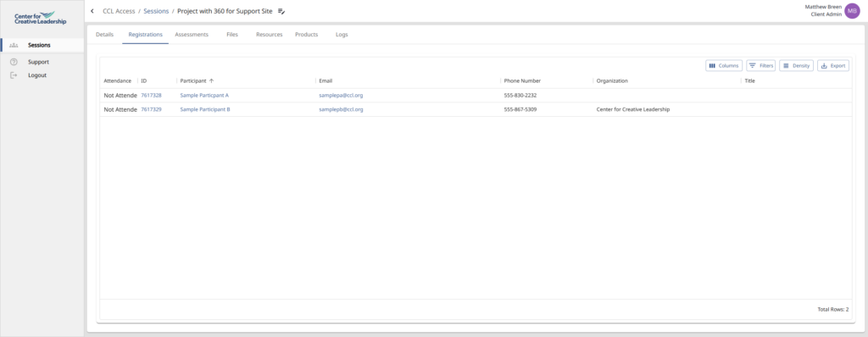
Task: Click the Phone Number column header
Action: point(522,80)
